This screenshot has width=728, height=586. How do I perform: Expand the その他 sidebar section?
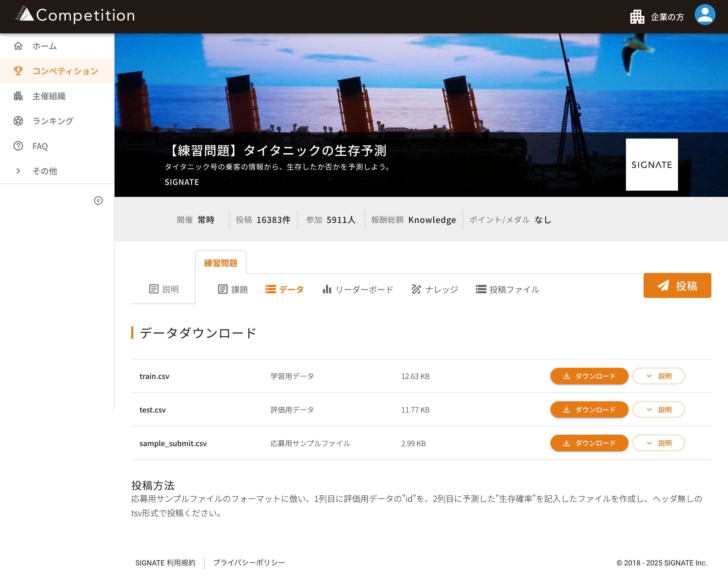tap(18, 171)
